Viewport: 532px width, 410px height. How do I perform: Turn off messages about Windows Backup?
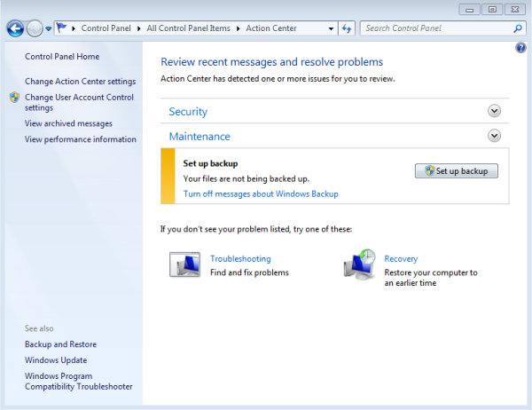[x=261, y=194]
